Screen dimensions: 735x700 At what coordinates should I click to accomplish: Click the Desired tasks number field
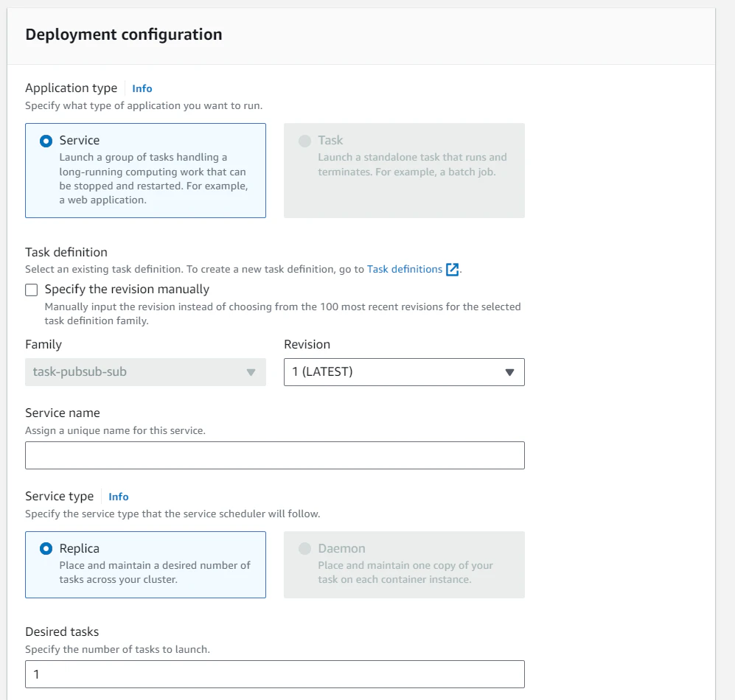tap(275, 675)
